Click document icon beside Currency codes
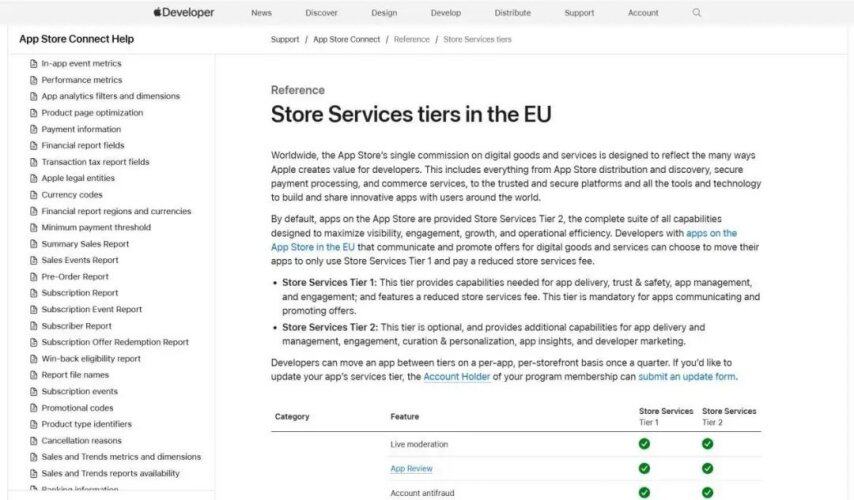 click(34, 195)
